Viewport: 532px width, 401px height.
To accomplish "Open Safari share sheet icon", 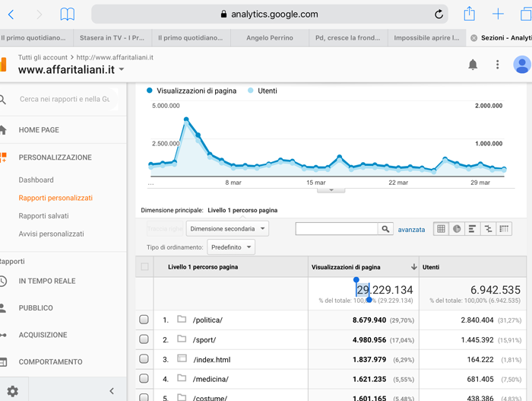I will [x=469, y=14].
